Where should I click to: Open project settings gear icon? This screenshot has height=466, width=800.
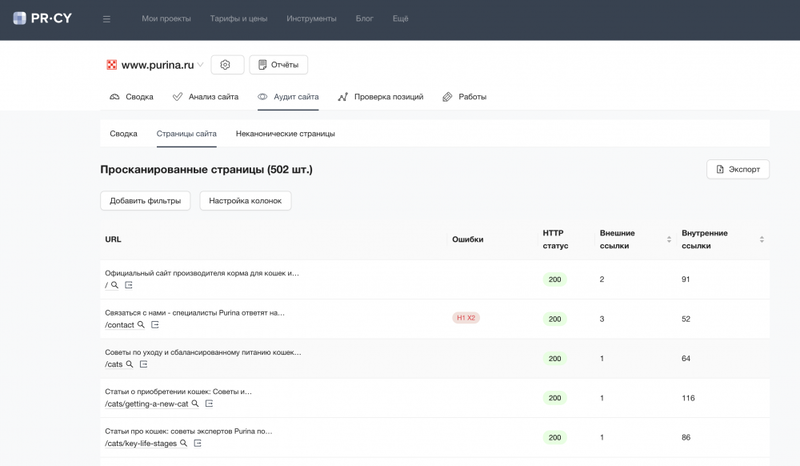[x=225, y=65]
